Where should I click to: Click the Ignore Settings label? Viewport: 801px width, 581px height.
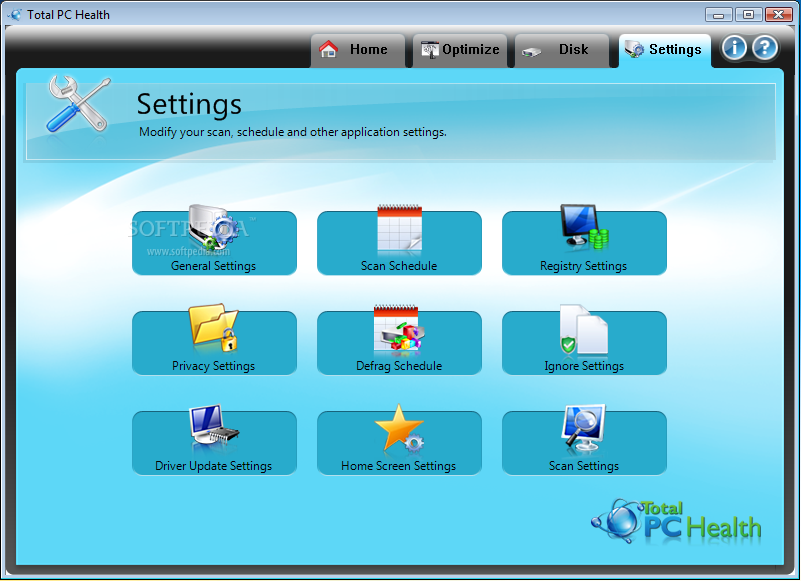(584, 366)
